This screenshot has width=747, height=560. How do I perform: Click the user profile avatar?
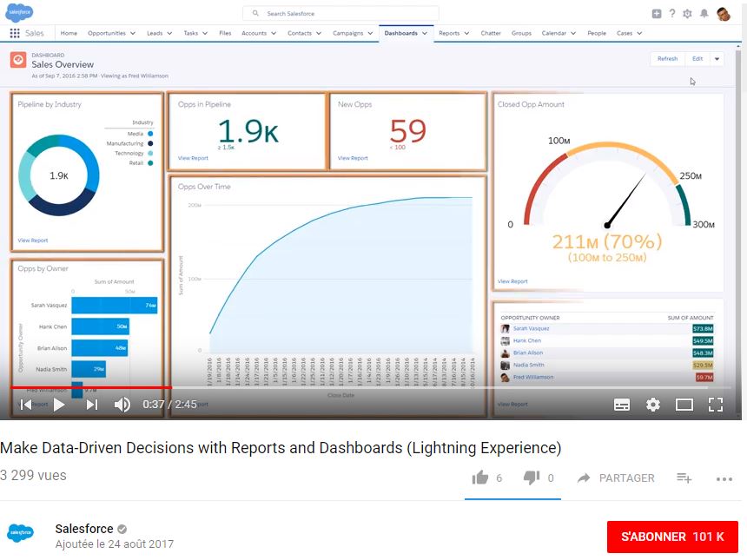click(724, 14)
